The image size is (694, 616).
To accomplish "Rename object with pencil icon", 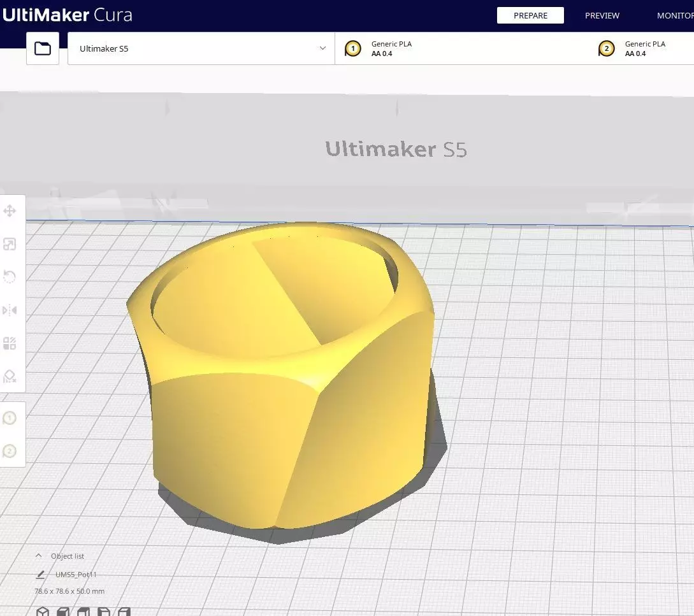I will [x=40, y=575].
